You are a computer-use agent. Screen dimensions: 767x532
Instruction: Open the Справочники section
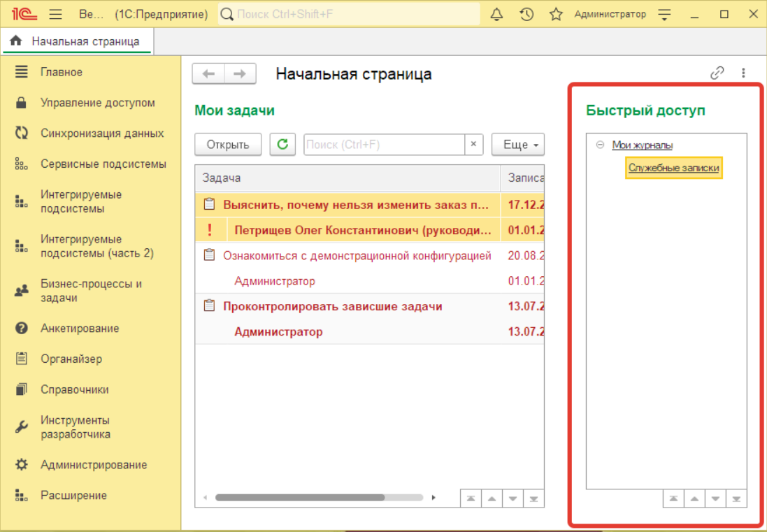[x=74, y=389]
